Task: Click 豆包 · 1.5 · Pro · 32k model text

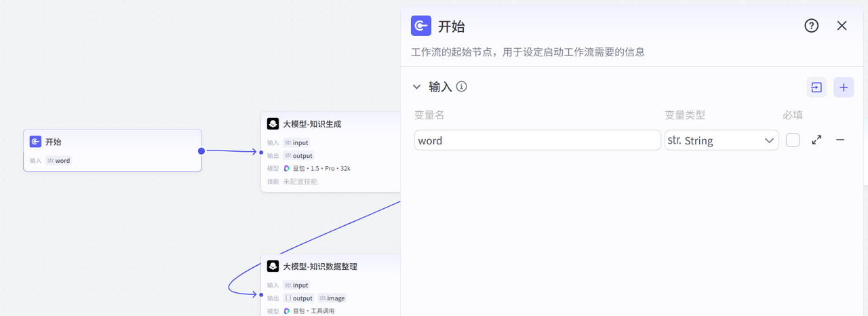Action: point(321,168)
